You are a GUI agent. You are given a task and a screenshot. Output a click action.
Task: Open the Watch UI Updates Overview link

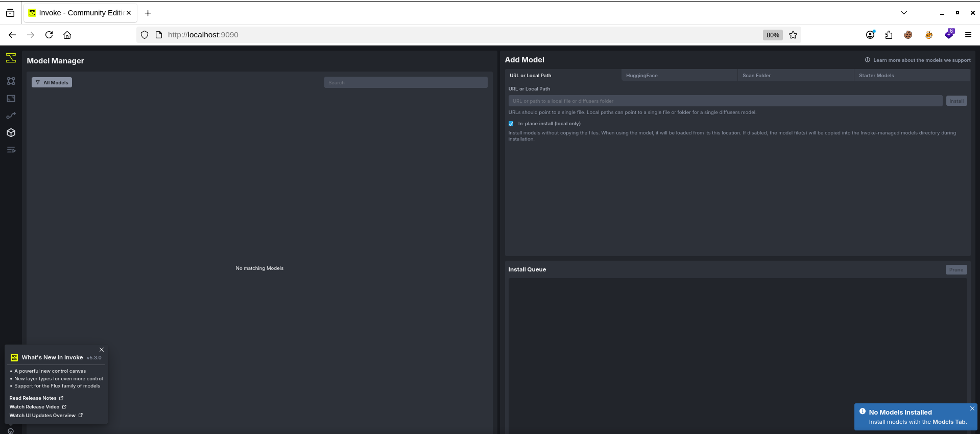(46, 416)
